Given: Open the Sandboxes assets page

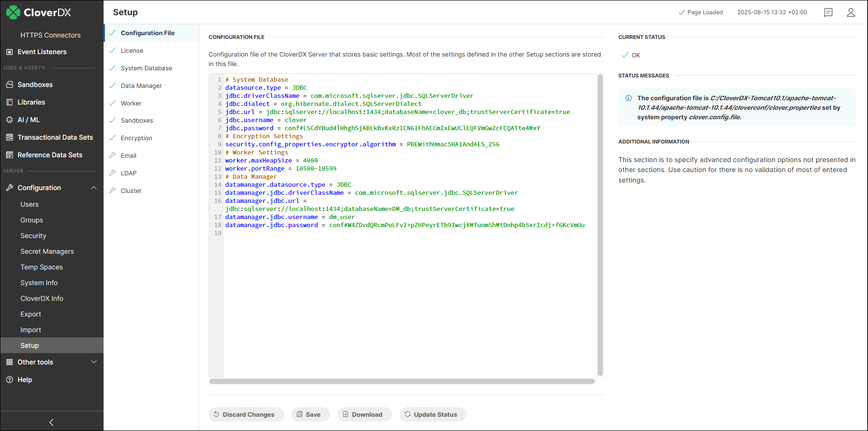Looking at the screenshot, I should [35, 84].
